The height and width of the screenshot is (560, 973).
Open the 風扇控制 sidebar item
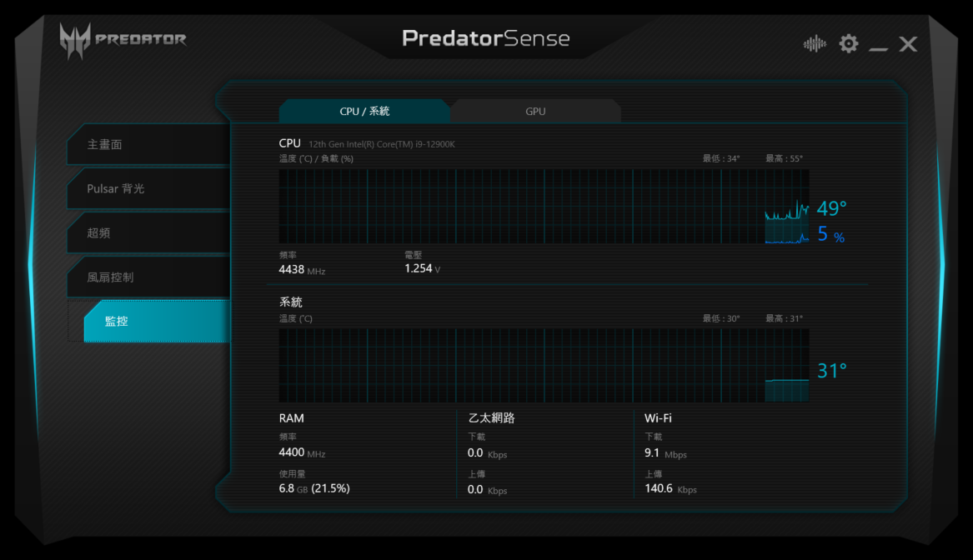pos(149,277)
